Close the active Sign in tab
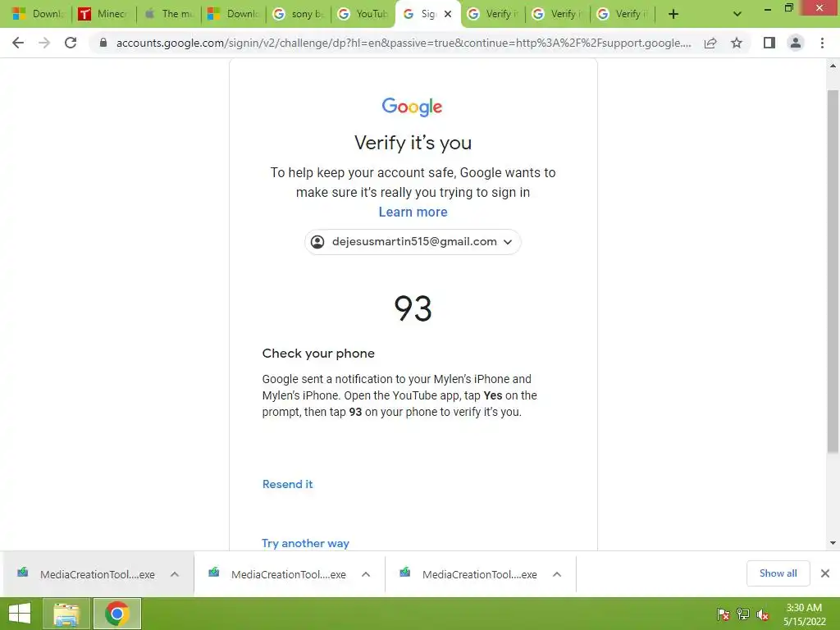This screenshot has height=630, width=840. 448,14
